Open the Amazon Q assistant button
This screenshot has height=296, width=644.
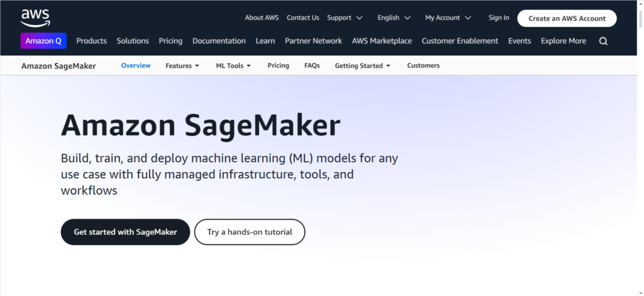[43, 41]
